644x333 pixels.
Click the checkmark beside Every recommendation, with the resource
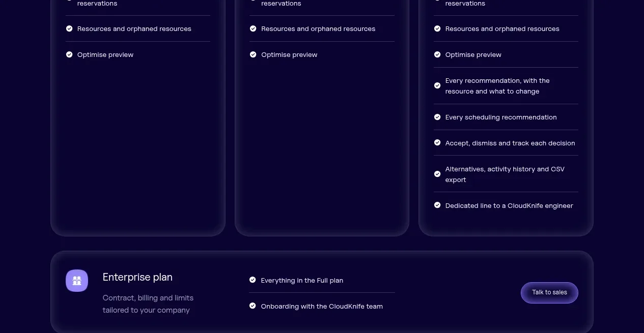[x=437, y=85]
